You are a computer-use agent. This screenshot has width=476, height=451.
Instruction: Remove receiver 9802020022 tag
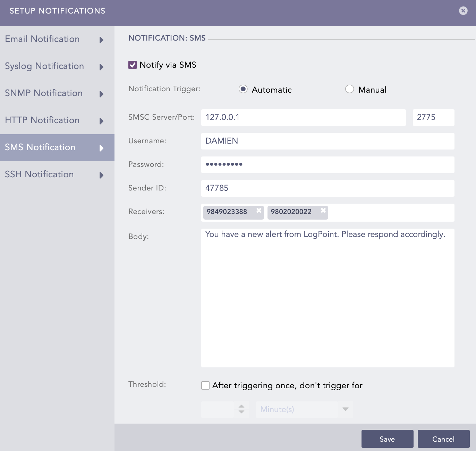(323, 211)
